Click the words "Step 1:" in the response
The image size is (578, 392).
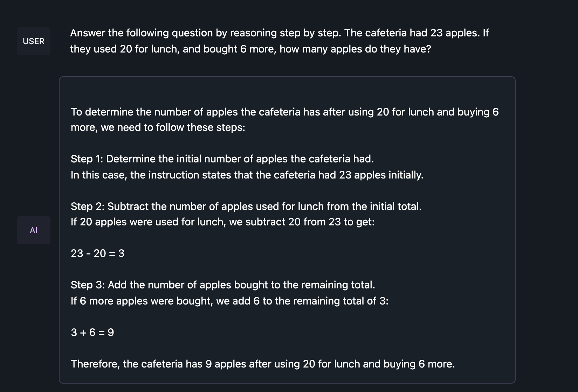point(87,159)
